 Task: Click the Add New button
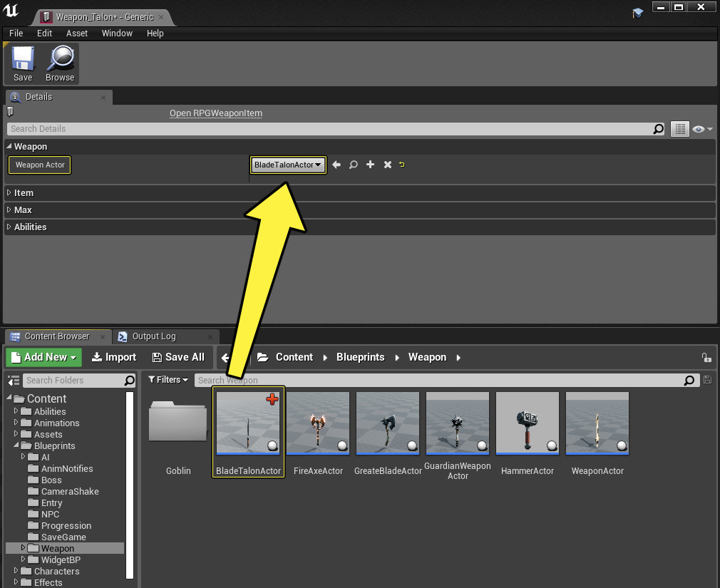point(44,357)
